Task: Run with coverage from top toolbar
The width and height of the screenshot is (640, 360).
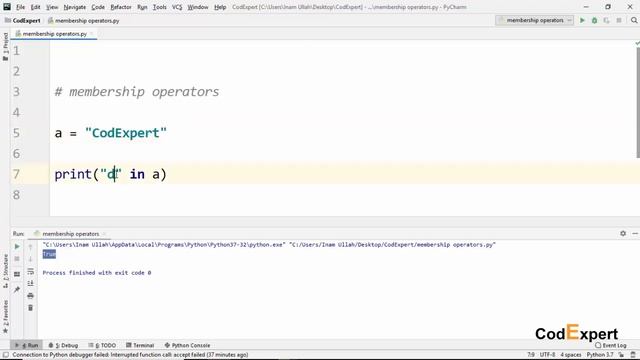Action: [607, 20]
